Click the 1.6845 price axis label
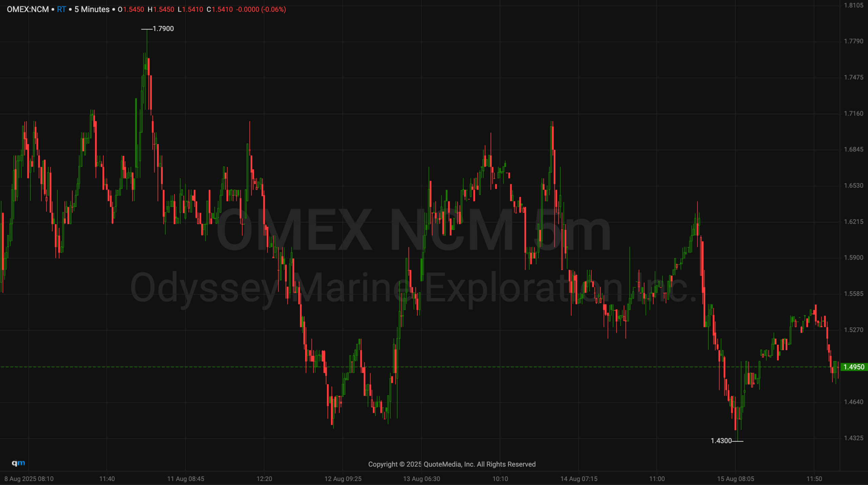 [853, 149]
